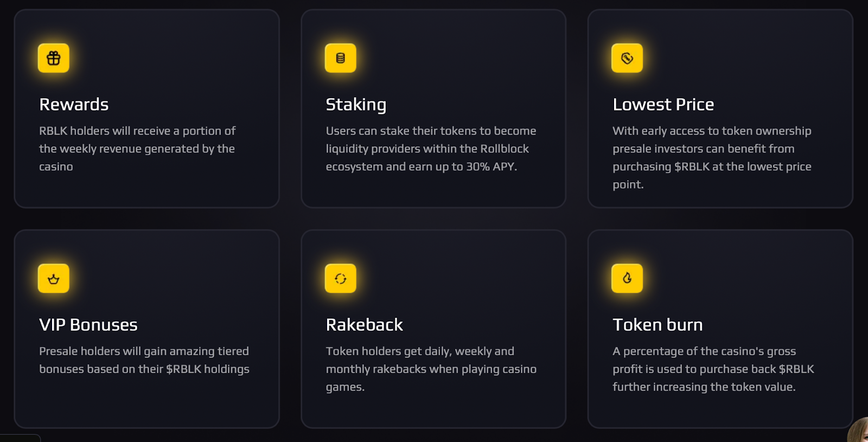Image resolution: width=868 pixels, height=442 pixels.
Task: Click the gift icon above Rewards
Action: 54,58
